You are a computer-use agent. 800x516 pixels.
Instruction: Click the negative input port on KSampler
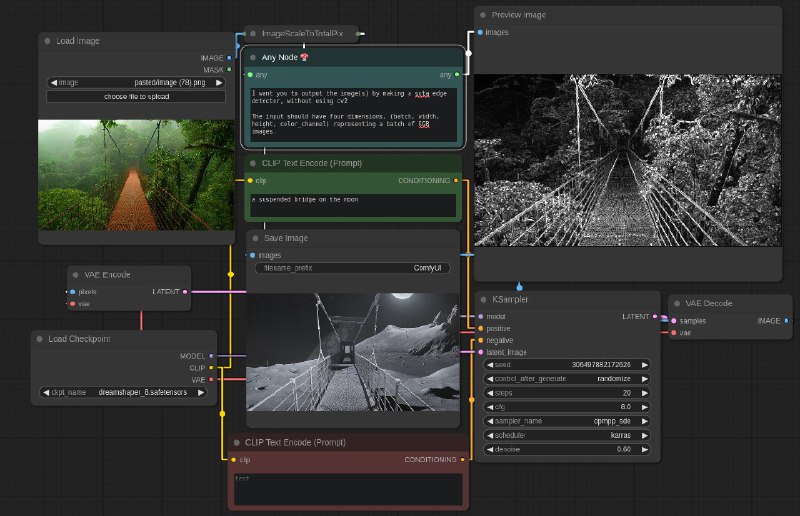point(480,340)
